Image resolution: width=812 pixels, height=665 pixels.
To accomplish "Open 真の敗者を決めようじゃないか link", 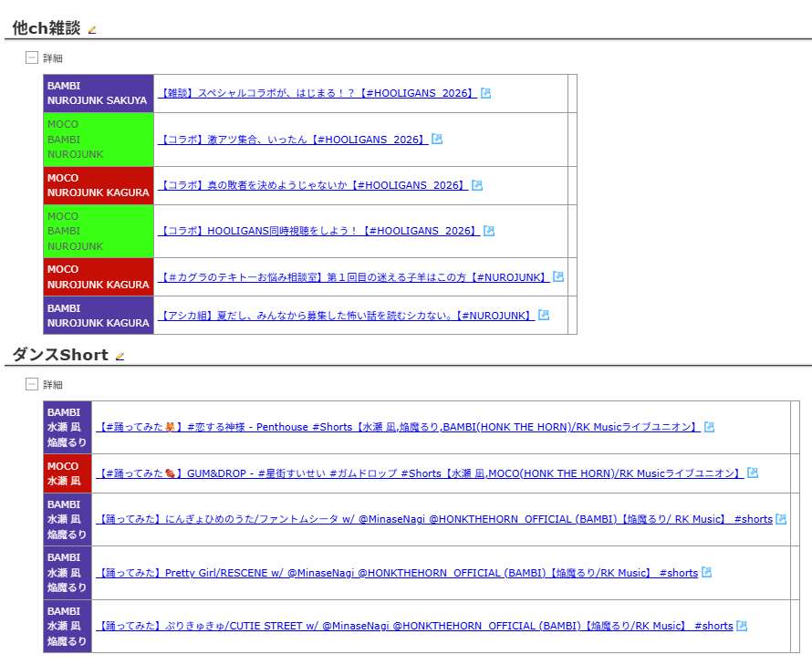I will pyautogui.click(x=313, y=185).
